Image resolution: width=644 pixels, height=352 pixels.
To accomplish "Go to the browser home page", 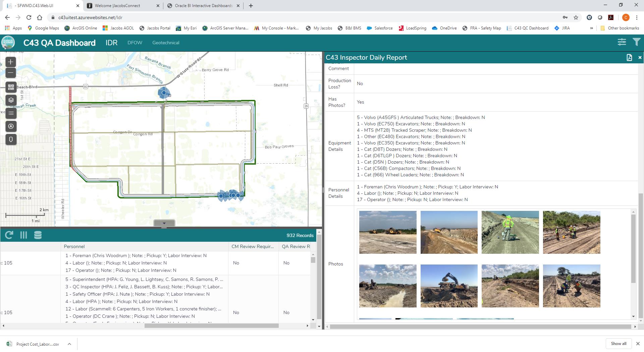I will point(40,17).
